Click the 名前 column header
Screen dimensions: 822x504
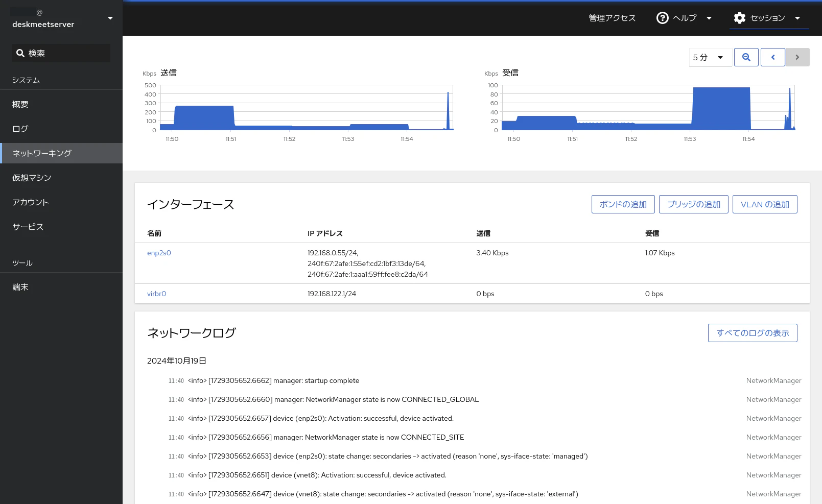point(154,233)
